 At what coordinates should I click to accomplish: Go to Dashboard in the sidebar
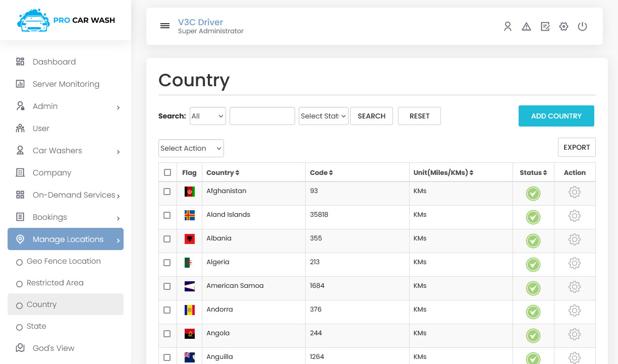54,62
